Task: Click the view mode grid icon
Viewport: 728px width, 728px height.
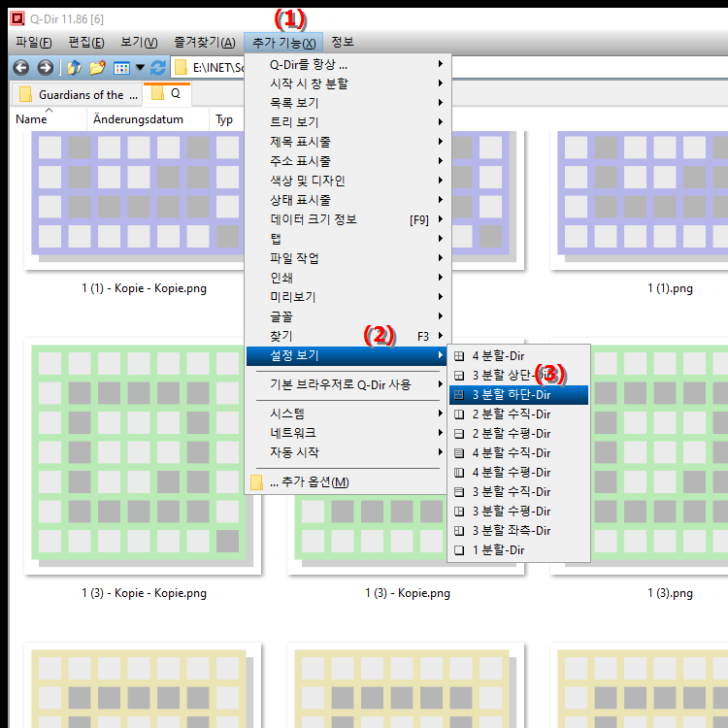Action: pos(121,68)
